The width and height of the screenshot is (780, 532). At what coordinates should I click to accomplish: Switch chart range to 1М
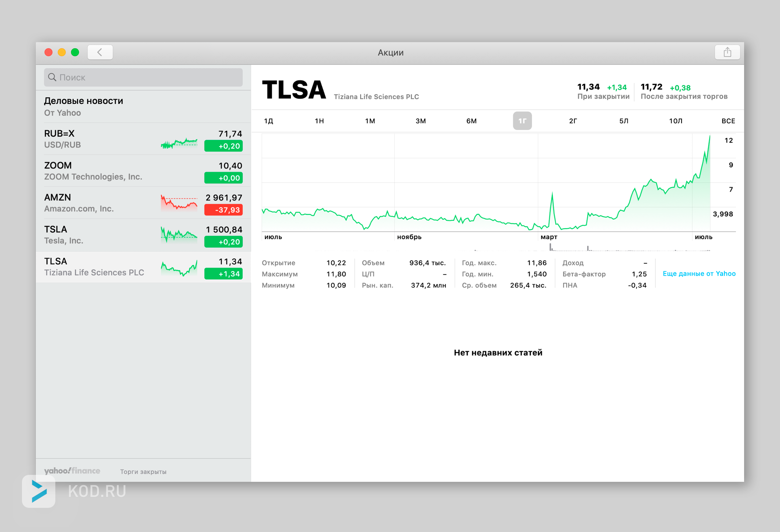(x=370, y=121)
